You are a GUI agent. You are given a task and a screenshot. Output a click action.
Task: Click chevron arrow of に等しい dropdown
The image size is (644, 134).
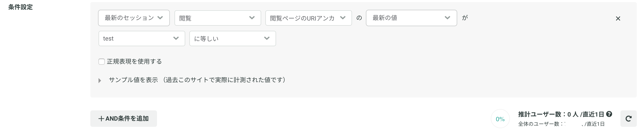(x=267, y=38)
